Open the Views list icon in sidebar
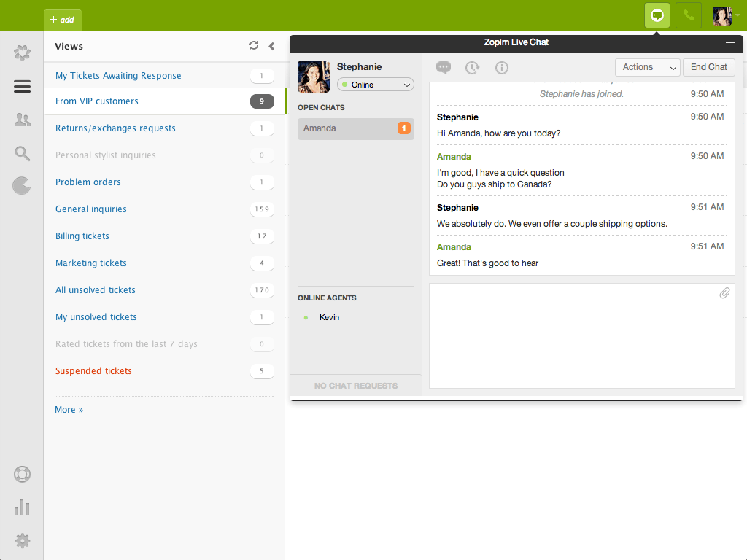This screenshot has height=560, width=747. pyautogui.click(x=22, y=87)
